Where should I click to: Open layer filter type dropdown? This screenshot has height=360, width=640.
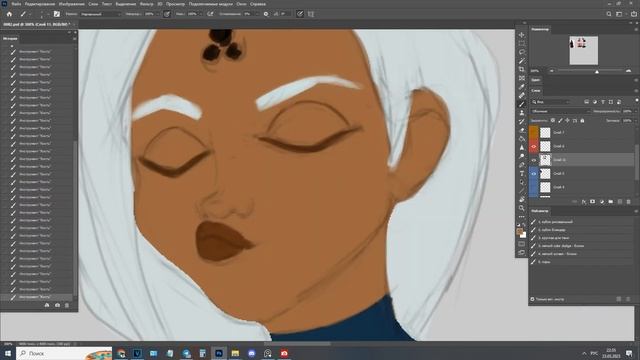(551, 102)
